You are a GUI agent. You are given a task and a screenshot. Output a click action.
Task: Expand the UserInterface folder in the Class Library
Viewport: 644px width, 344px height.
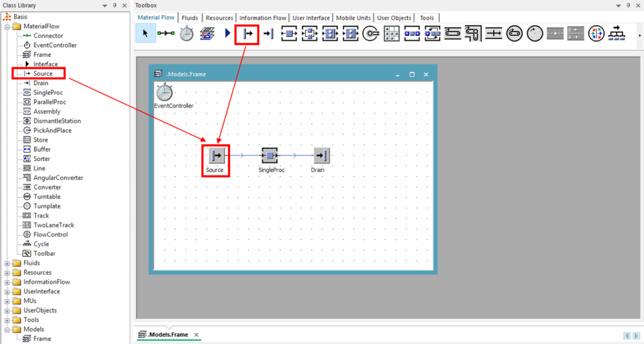click(7, 291)
